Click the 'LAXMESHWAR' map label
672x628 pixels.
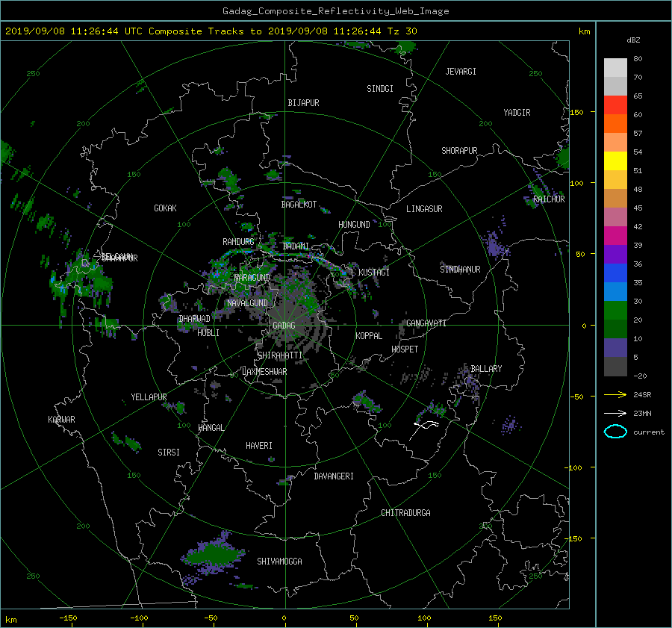click(x=264, y=372)
